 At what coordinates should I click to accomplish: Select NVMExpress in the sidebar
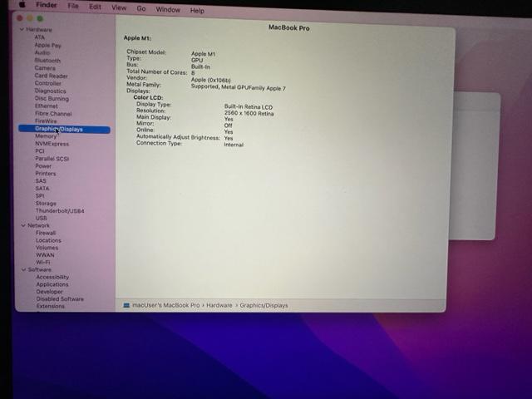coord(52,144)
